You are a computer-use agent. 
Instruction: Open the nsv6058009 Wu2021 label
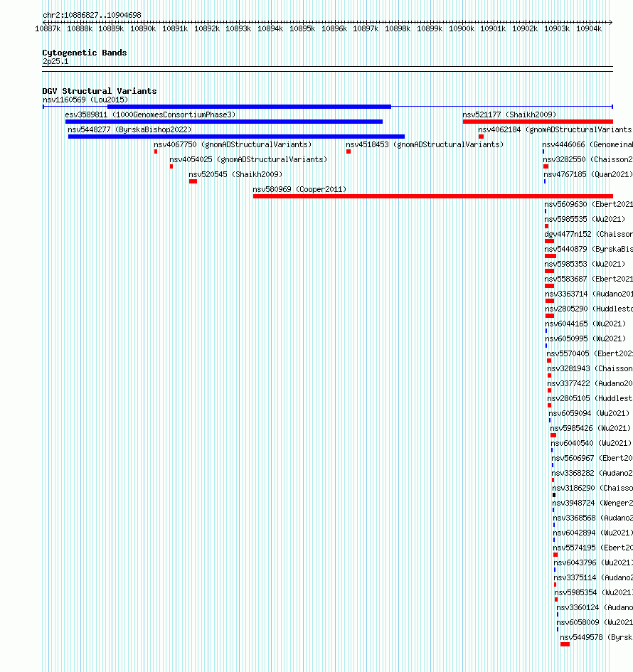595,623
